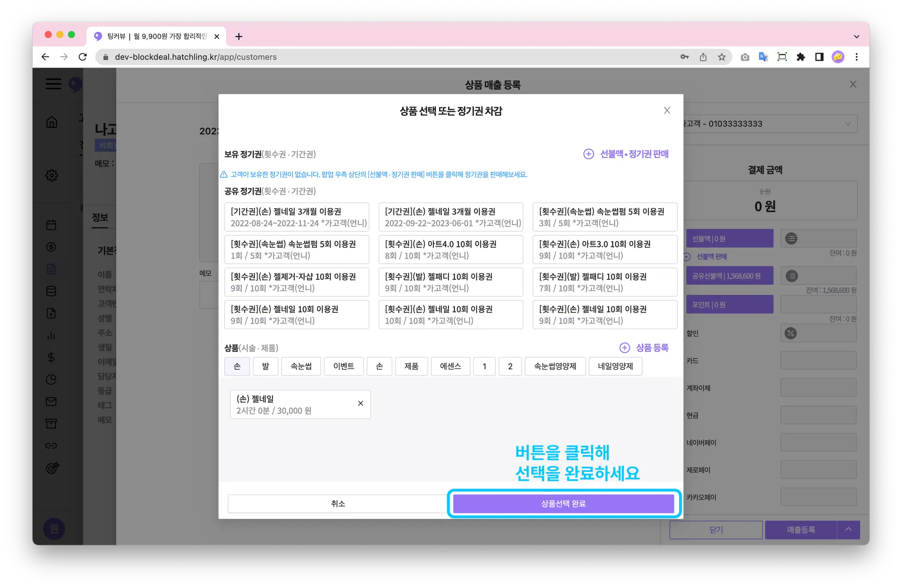Reload the page with refresh icon
Screen dimensions: 902x588
tap(83, 57)
